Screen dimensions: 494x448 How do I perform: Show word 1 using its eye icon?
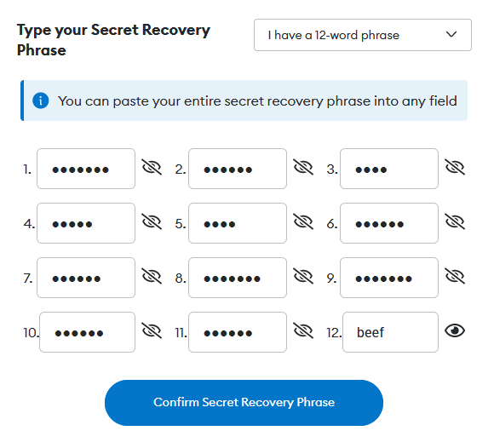click(x=152, y=167)
